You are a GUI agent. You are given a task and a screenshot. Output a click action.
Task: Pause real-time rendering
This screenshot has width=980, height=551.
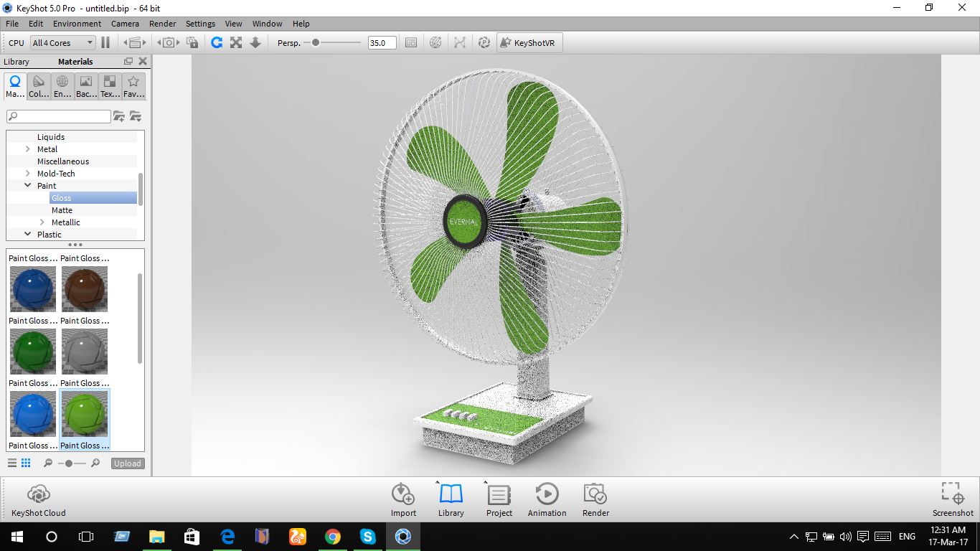coord(105,43)
